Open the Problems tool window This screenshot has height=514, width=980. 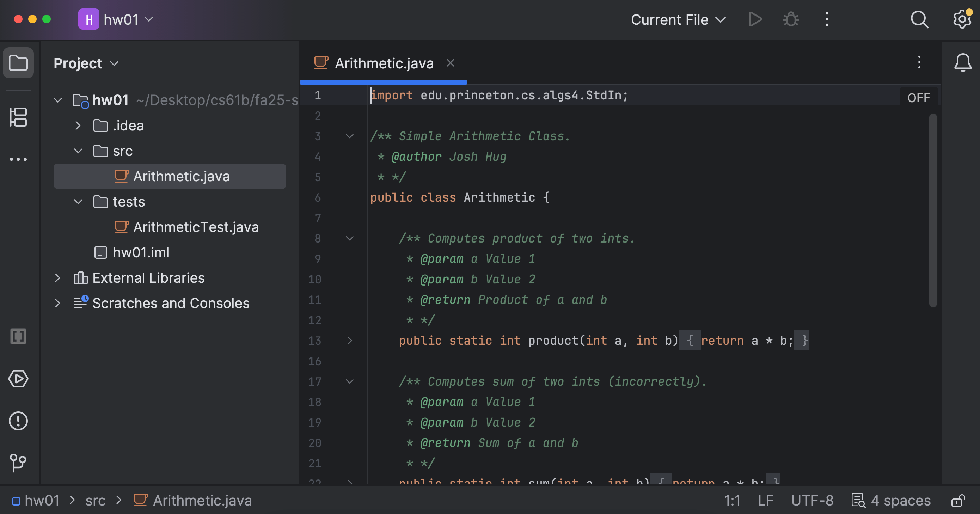pyautogui.click(x=18, y=421)
